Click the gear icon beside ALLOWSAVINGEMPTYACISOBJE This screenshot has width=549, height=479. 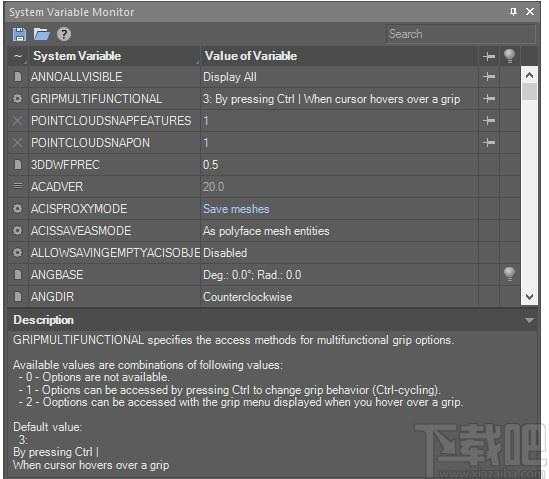tap(18, 252)
